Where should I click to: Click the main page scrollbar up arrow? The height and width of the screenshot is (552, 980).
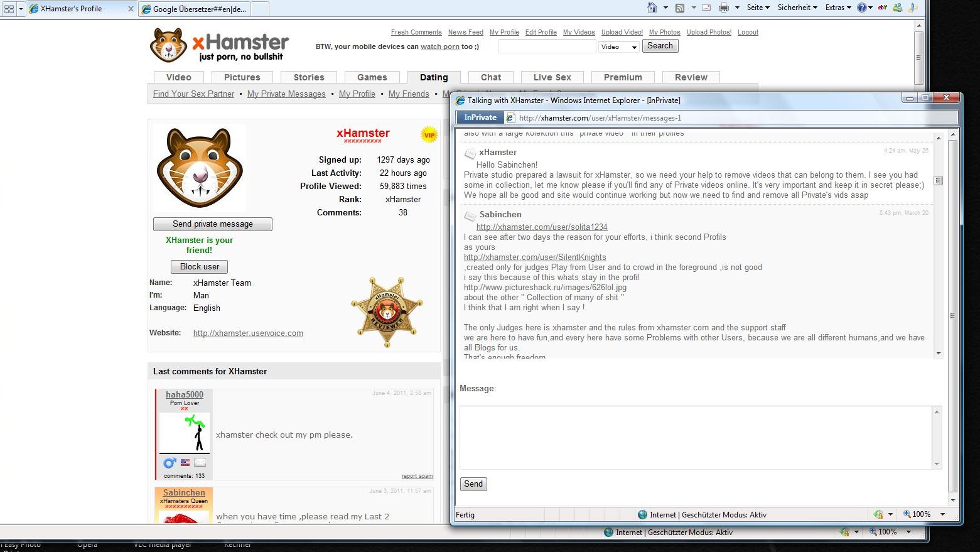pos(919,26)
